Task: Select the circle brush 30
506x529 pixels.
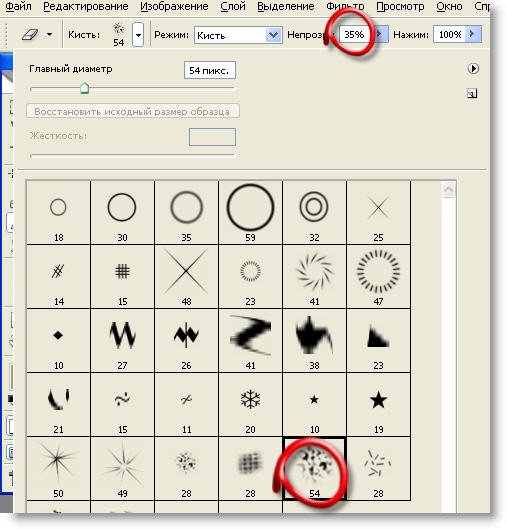Action: 122,213
